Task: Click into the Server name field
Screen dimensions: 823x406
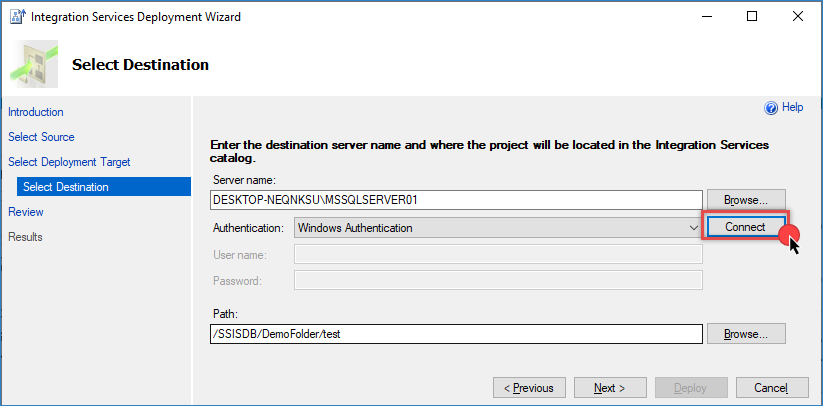Action: (x=455, y=200)
